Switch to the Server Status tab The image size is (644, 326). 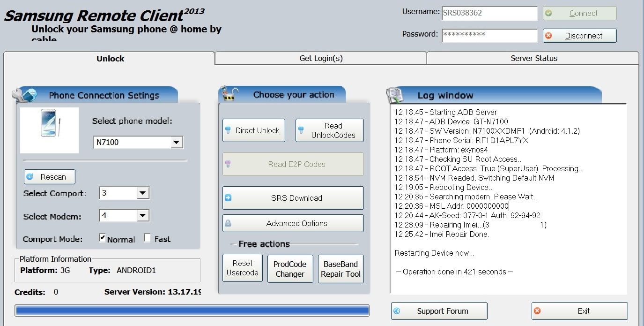pyautogui.click(x=533, y=58)
